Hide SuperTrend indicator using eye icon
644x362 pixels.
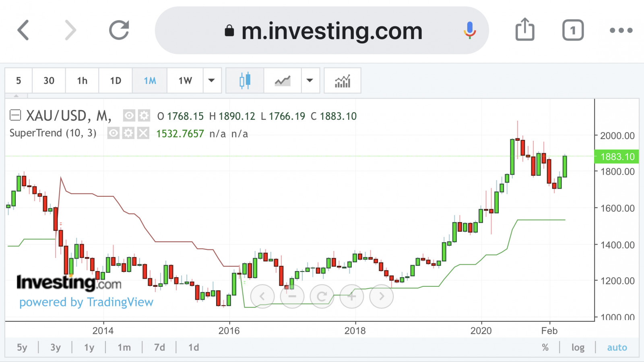(114, 133)
